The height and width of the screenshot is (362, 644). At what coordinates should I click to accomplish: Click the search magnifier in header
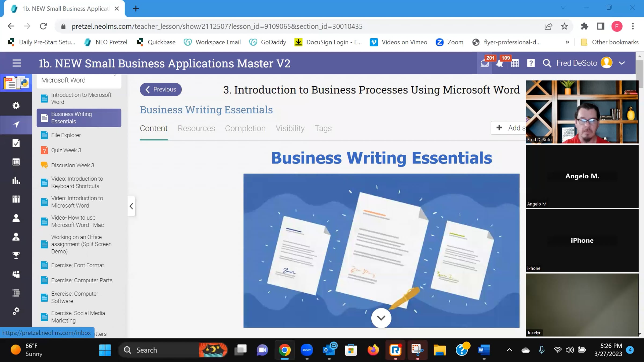tap(547, 63)
